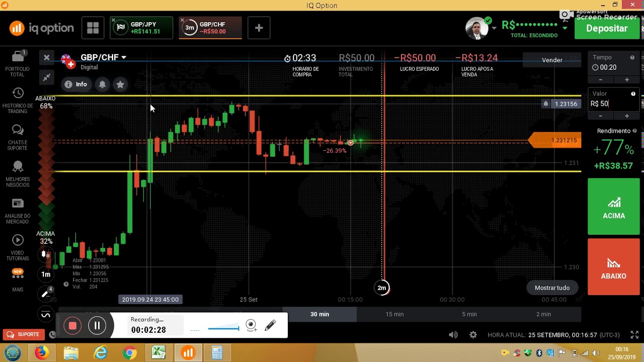Open the Mais menu with NEW badge
Viewport: 644px width, 362px height.
(x=18, y=281)
